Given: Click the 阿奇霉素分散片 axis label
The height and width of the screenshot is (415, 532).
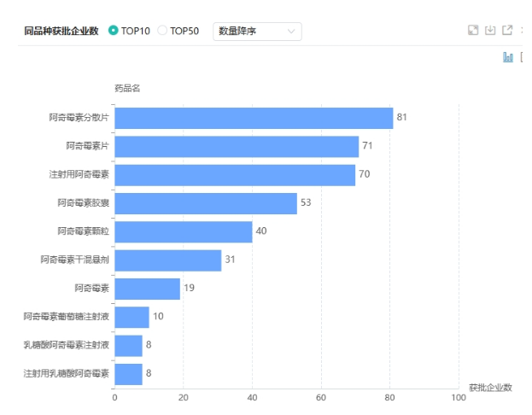Looking at the screenshot, I should pyautogui.click(x=79, y=118).
